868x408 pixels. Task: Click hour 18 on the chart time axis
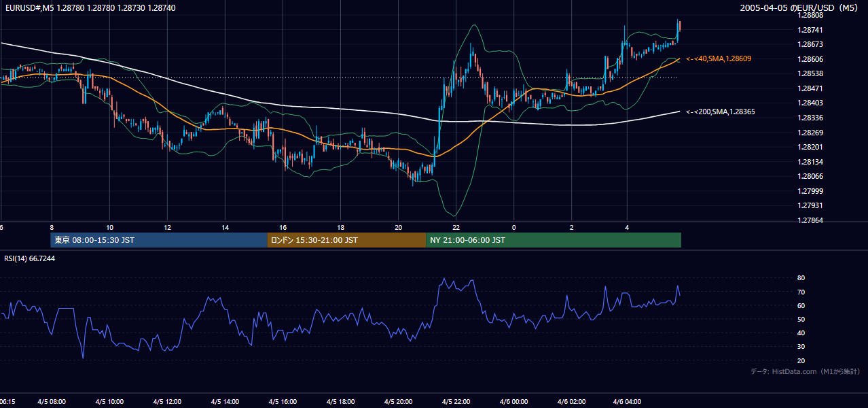[340, 227]
